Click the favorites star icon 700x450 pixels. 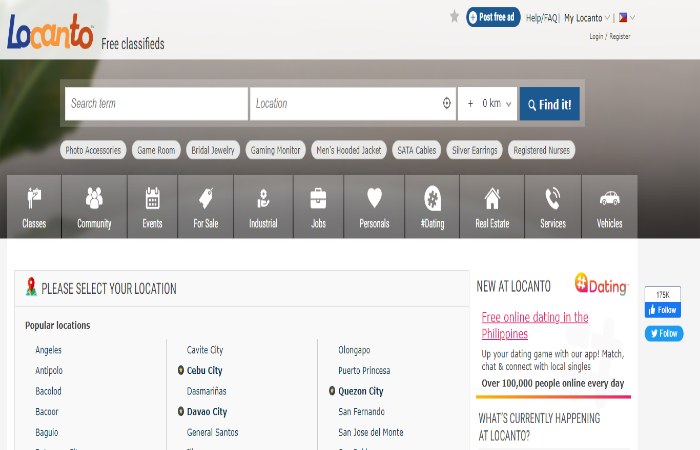click(454, 17)
